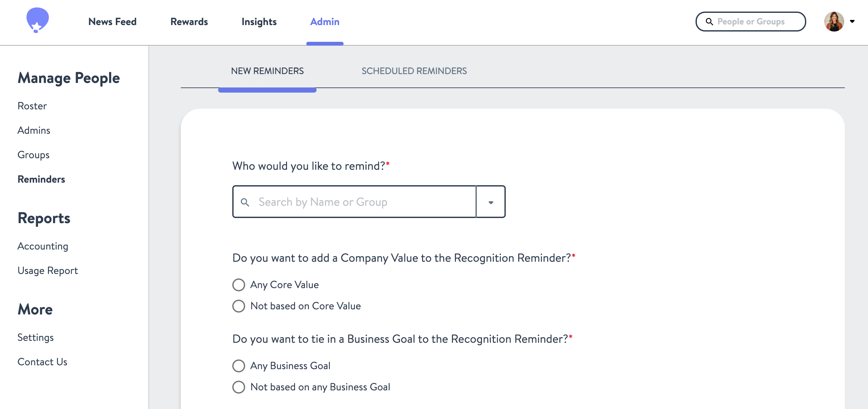This screenshot has width=868, height=409.
Task: Open the Roster link in the sidebar
Action: click(x=32, y=106)
